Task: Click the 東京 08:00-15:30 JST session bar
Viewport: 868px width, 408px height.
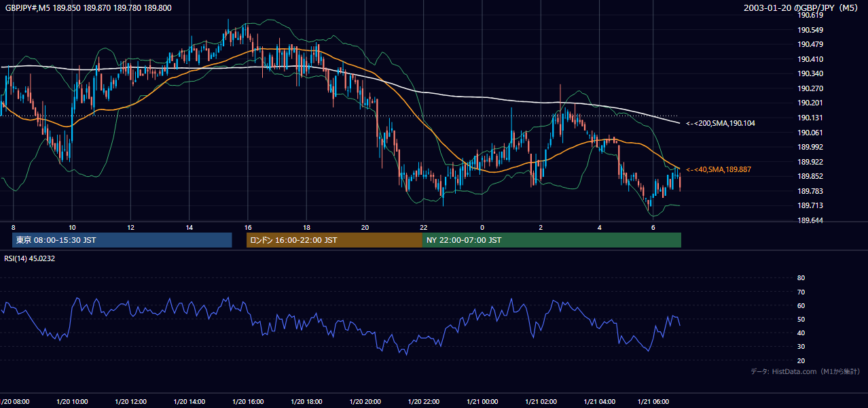Action: [x=122, y=240]
